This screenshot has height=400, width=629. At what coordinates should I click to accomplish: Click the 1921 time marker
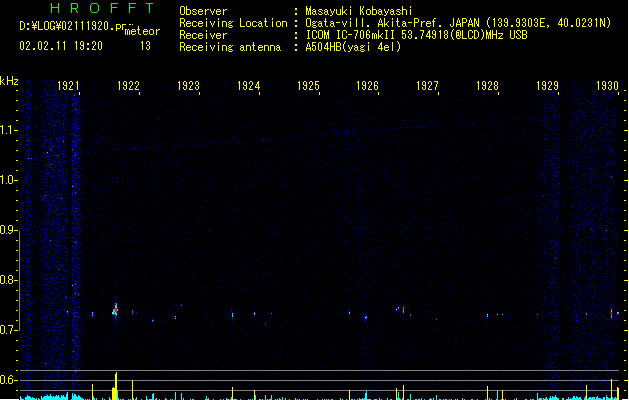[x=68, y=86]
